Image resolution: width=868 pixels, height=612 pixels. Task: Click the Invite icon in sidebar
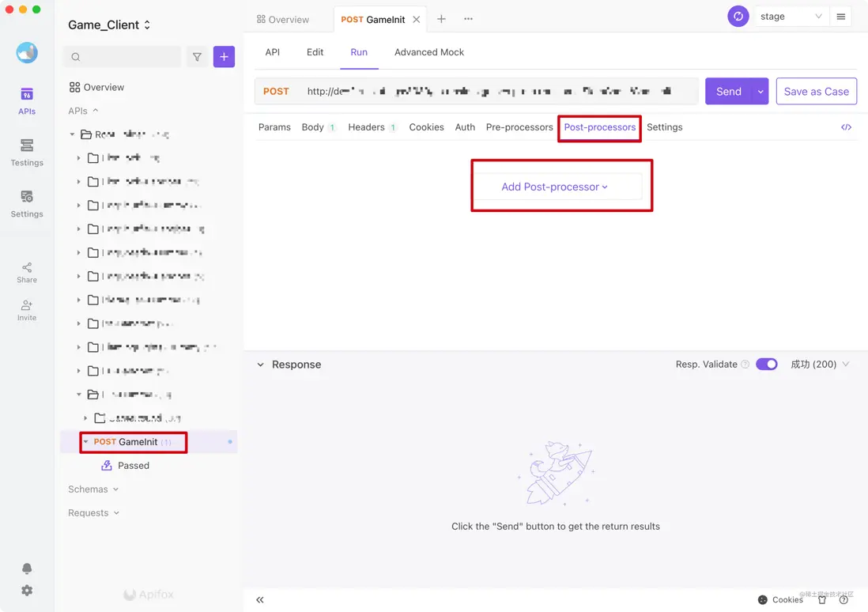[x=27, y=310]
